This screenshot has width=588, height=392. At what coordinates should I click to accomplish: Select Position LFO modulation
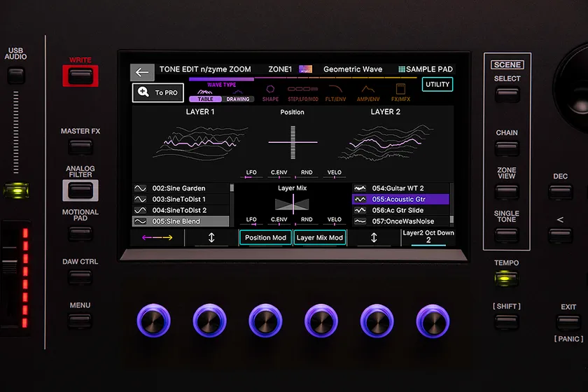coord(251,173)
